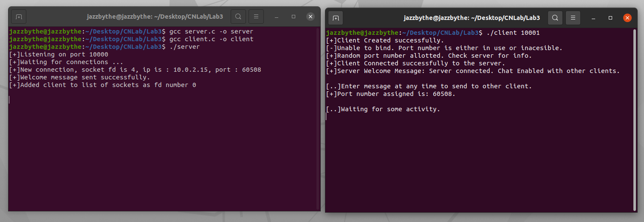Click the client terminal title bar text
The height and width of the screenshot is (222, 644).
[x=472, y=18]
